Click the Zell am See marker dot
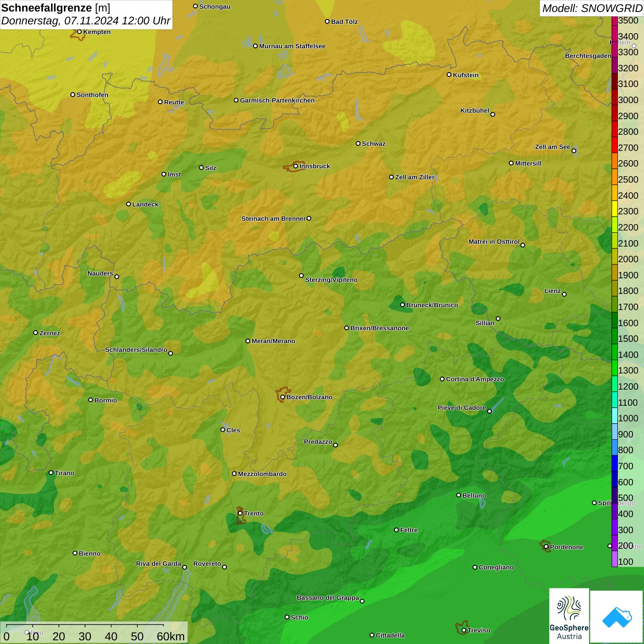Image resolution: width=644 pixels, height=644 pixels. [x=574, y=150]
